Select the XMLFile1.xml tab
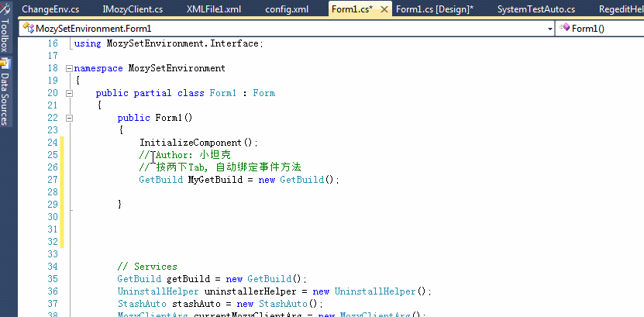Image resolution: width=644 pixels, height=317 pixels. (x=214, y=9)
